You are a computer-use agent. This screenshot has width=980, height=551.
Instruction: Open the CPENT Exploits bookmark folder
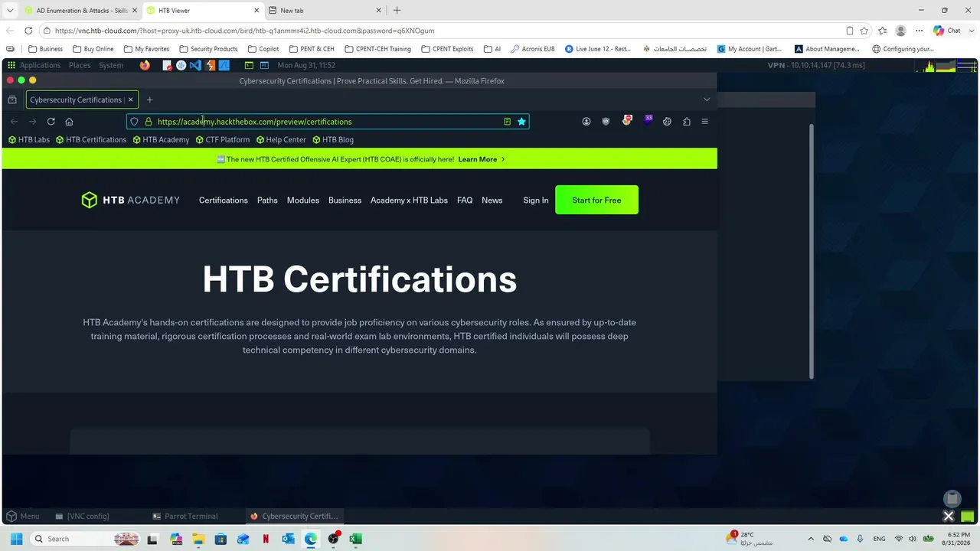coord(446,49)
